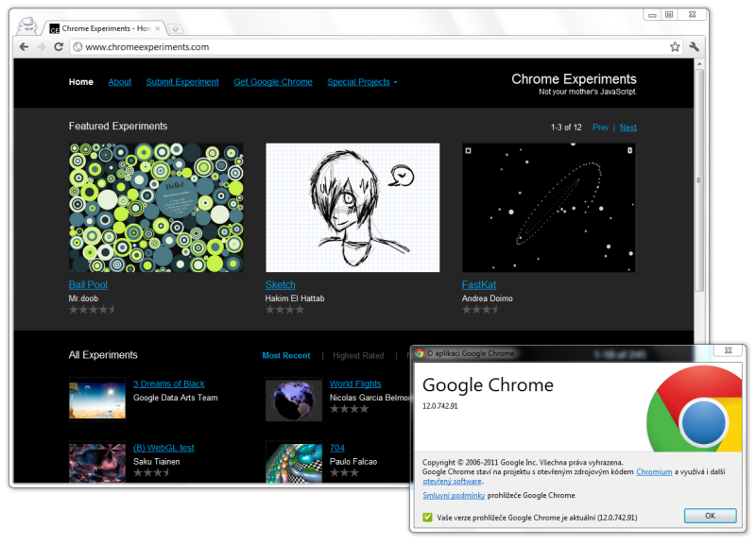Screen dimensions: 756x545
Task: Open the otevřený software link
Action: [x=453, y=481]
